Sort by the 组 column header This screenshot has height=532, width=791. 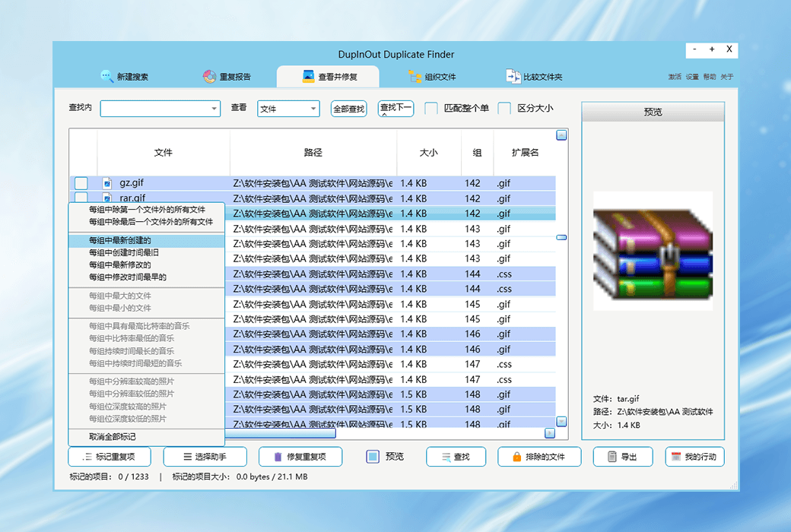click(477, 152)
